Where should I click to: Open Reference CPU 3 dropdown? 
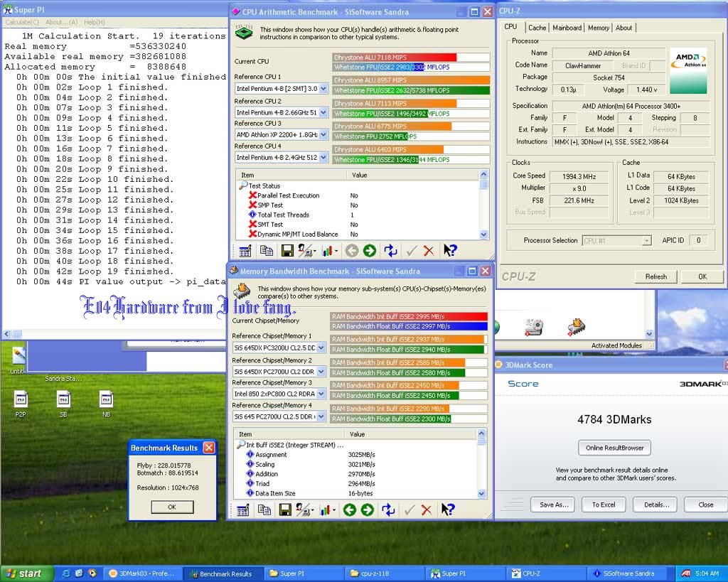coord(323,134)
